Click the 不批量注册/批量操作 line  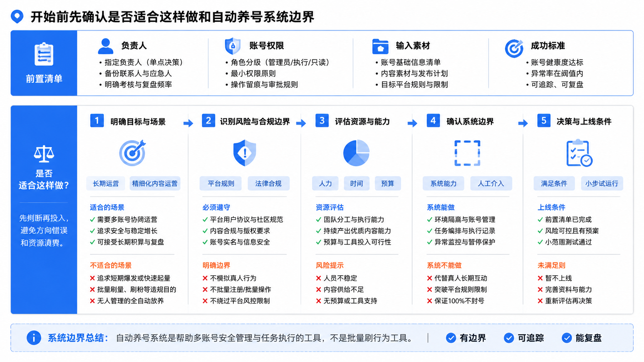237,289
